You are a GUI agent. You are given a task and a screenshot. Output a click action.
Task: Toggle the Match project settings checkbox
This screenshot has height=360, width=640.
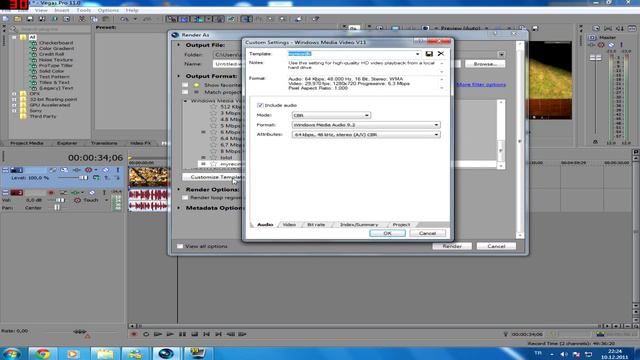tap(185, 92)
